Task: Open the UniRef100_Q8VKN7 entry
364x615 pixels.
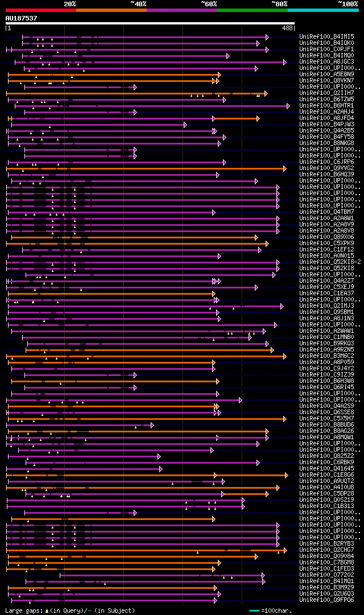Action: tap(326, 80)
